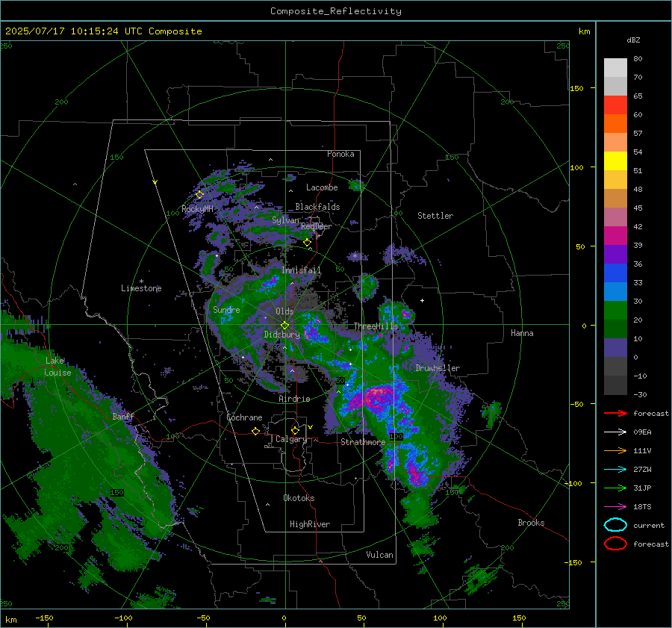Select the orange 57-60 dBZ swatch
The height and width of the screenshot is (628, 672).
[615, 124]
